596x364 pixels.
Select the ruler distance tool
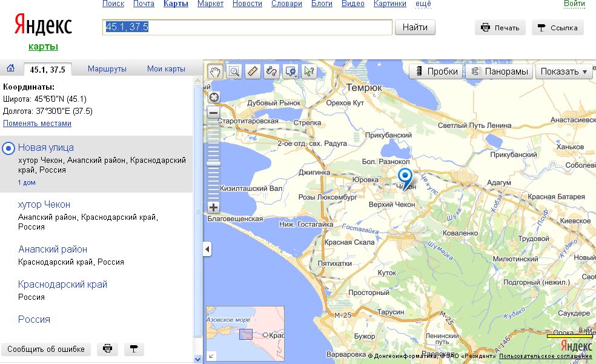coord(253,71)
